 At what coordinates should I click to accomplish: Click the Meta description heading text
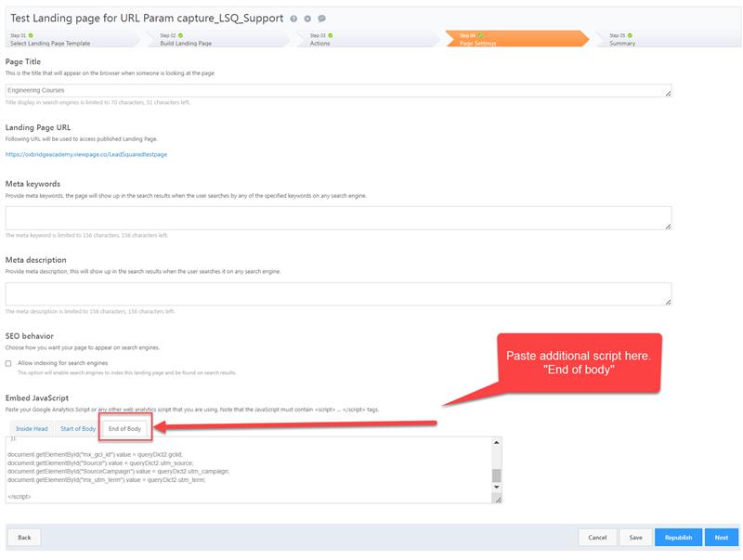tap(36, 260)
